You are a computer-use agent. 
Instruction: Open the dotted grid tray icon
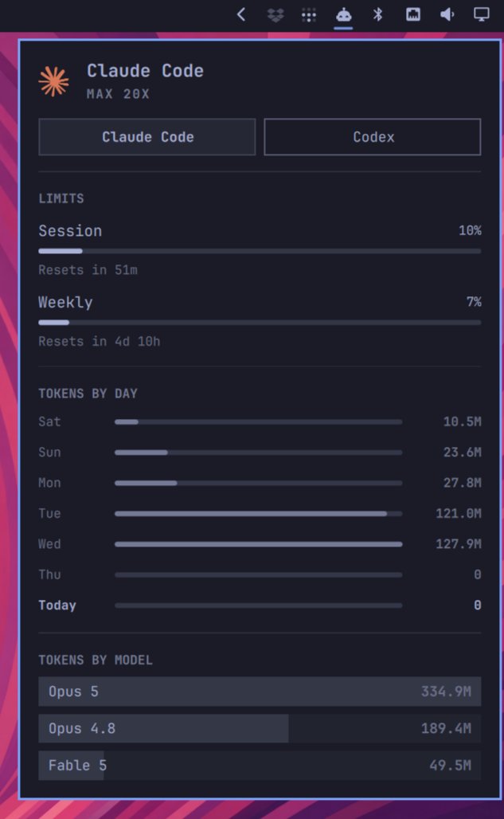[x=309, y=14]
